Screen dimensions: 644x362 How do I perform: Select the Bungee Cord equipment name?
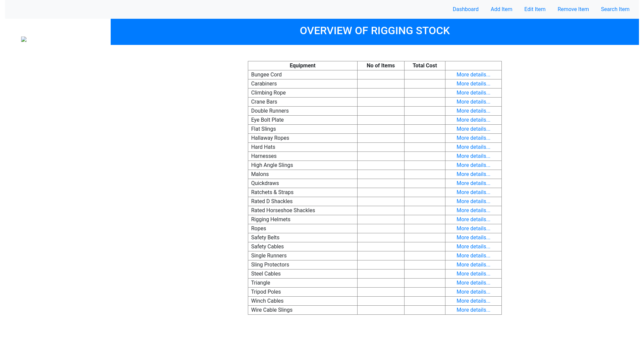pos(303,75)
